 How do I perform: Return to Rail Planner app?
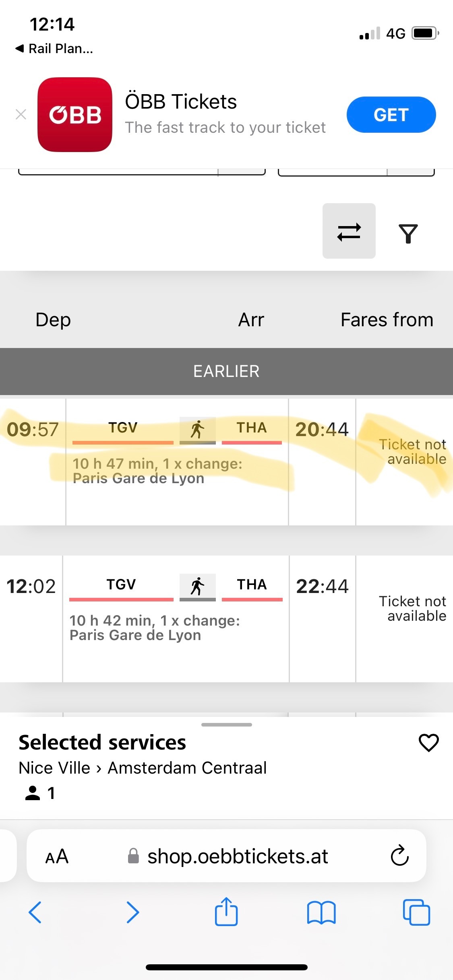point(54,49)
